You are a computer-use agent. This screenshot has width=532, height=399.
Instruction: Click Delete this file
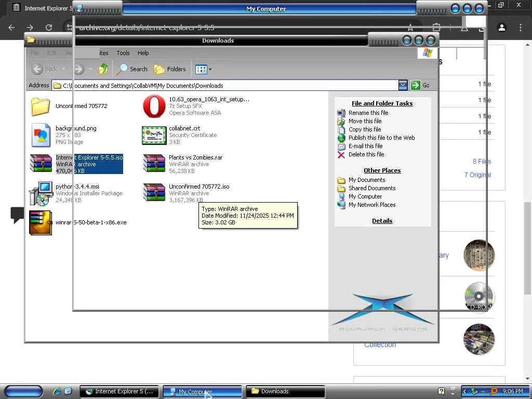366,154
